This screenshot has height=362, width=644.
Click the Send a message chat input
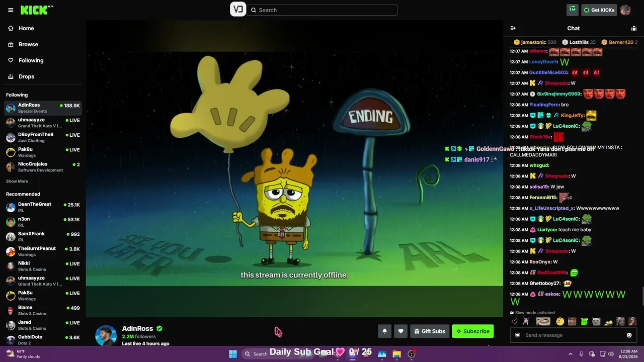click(x=574, y=335)
